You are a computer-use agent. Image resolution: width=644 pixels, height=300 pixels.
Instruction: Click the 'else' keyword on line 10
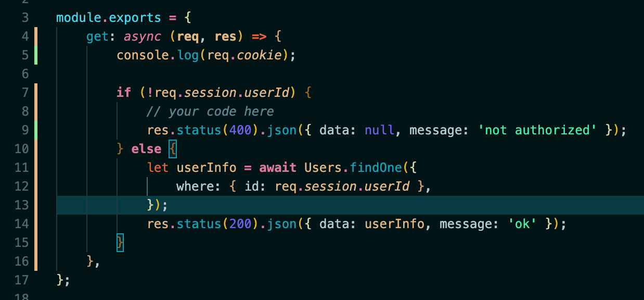[x=146, y=149]
